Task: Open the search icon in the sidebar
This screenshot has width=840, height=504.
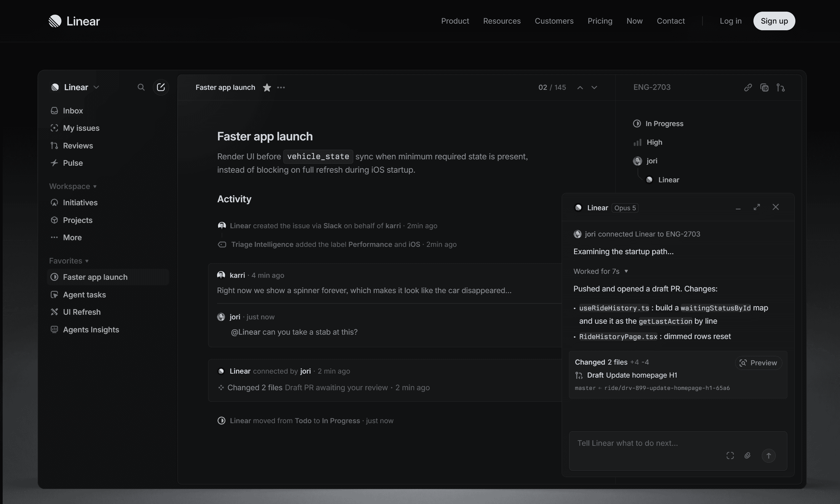Action: tap(141, 87)
